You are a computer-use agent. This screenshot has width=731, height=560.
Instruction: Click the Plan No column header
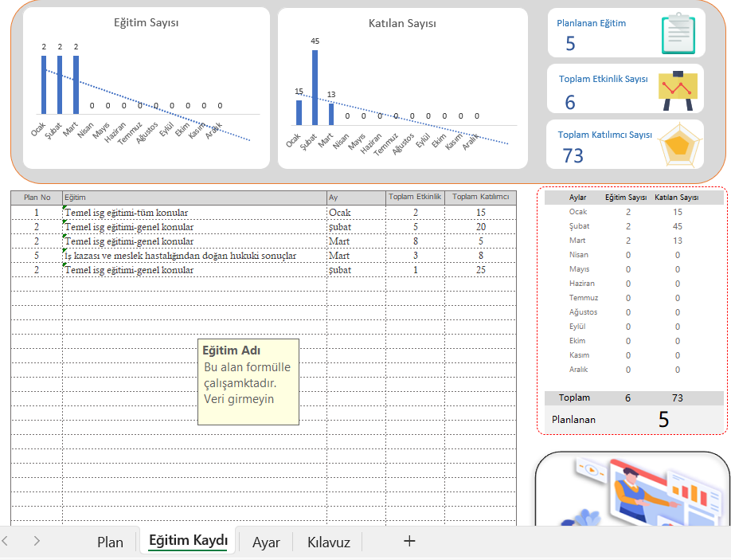37,198
